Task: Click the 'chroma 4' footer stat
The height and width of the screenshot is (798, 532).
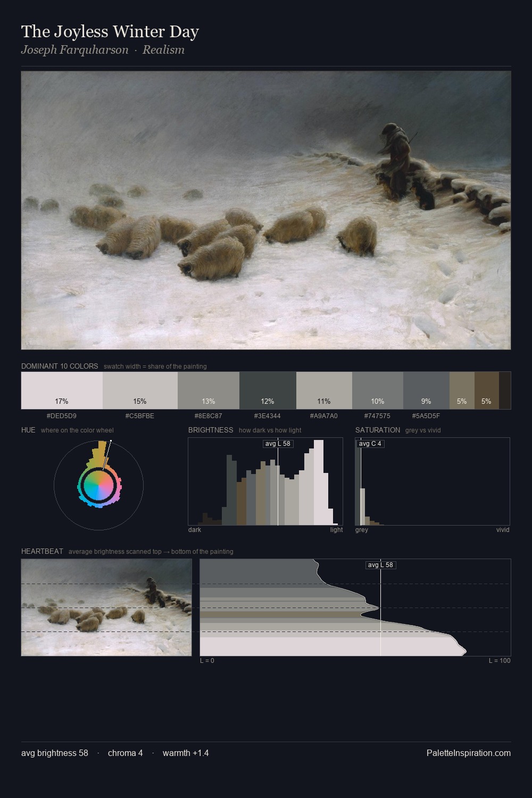Action: click(125, 753)
